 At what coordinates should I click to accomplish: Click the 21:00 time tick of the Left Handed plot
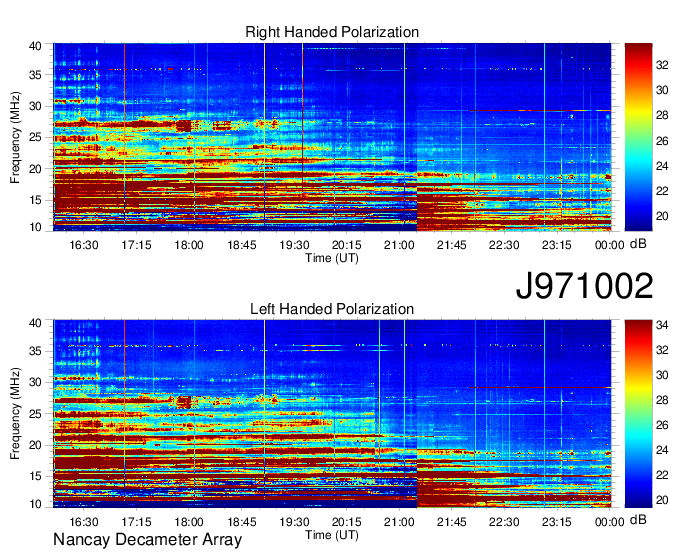coord(399,522)
